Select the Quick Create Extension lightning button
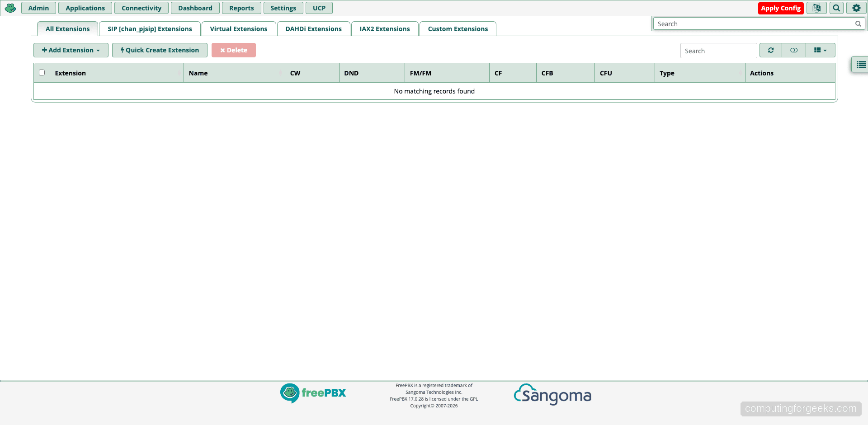The image size is (868, 425). [x=159, y=50]
